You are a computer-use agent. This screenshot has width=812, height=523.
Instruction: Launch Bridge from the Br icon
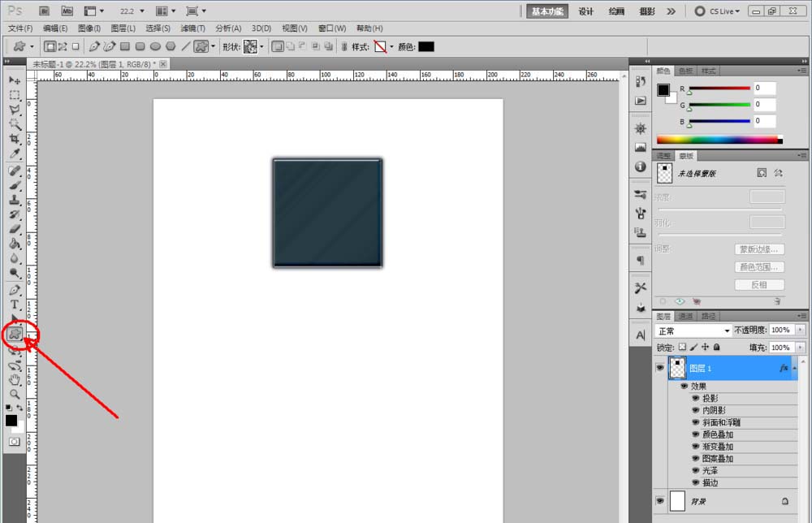click(45, 11)
